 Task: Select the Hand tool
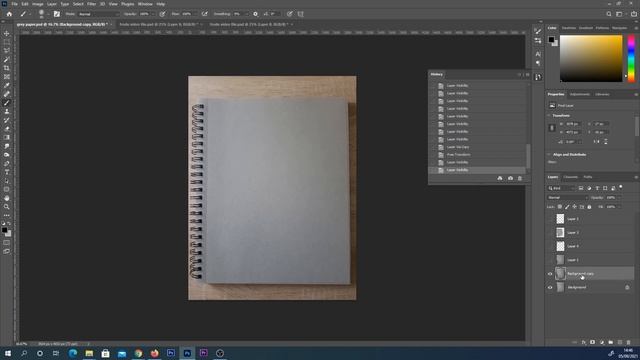coord(7,198)
